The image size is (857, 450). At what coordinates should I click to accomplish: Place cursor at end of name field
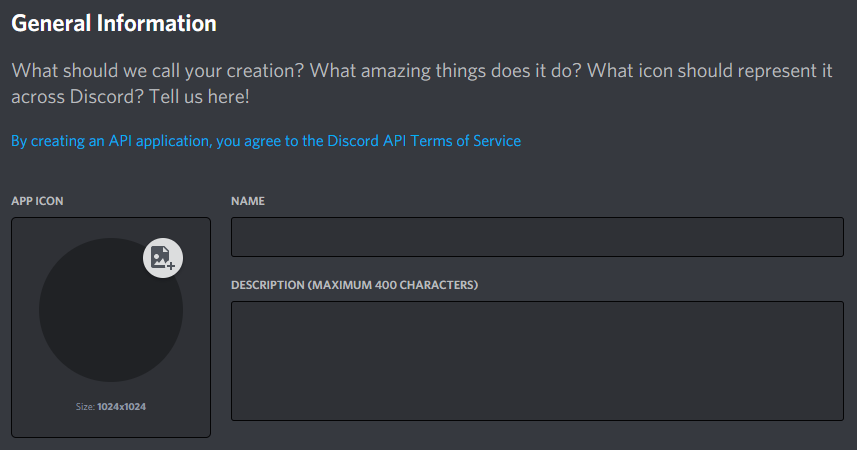coord(831,237)
